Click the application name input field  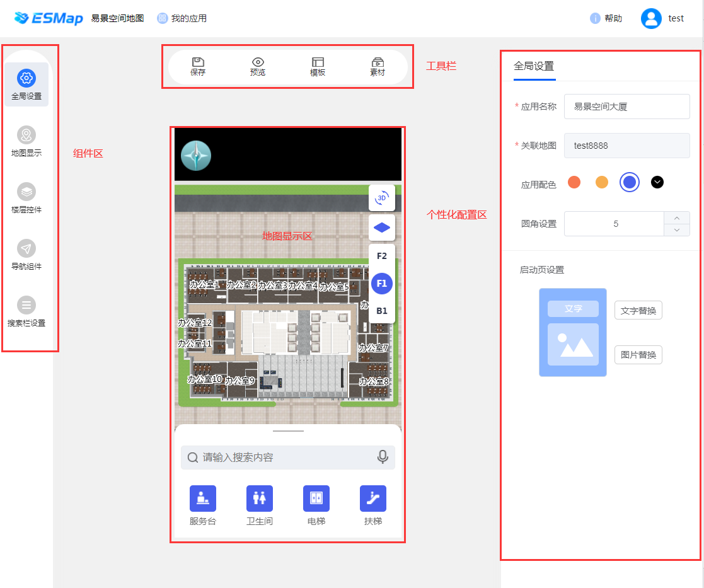point(626,107)
